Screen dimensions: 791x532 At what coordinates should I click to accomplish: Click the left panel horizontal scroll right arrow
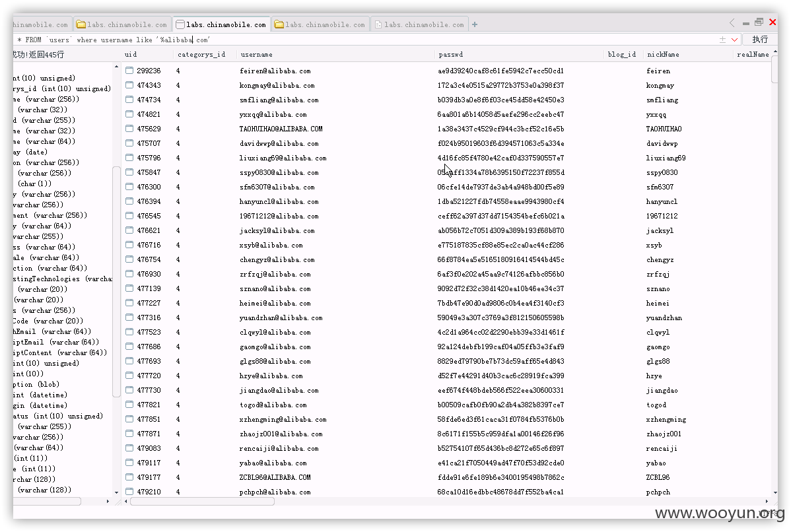tap(108, 501)
